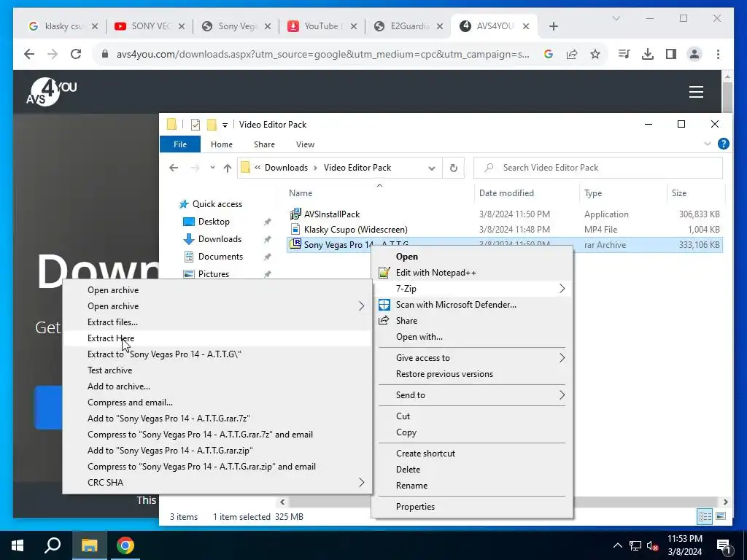The image size is (747, 560).
Task: Open Chrome from the taskbar
Action: 125,545
